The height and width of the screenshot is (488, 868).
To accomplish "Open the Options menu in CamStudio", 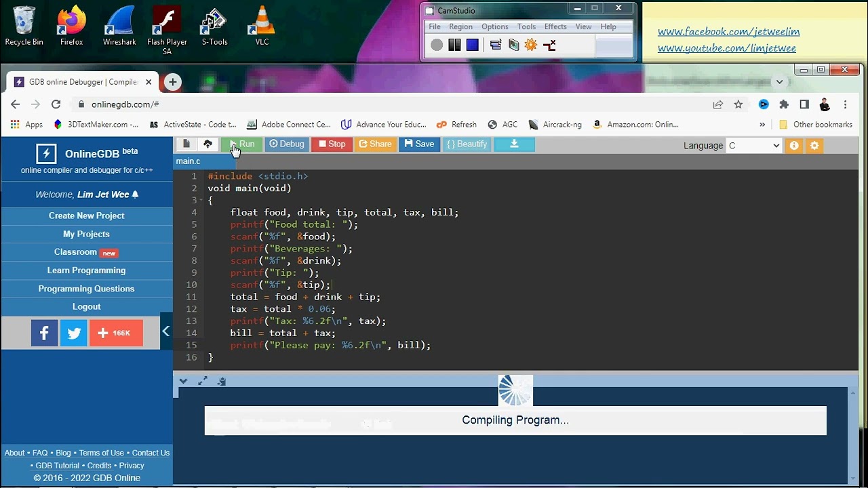I will coord(494,26).
